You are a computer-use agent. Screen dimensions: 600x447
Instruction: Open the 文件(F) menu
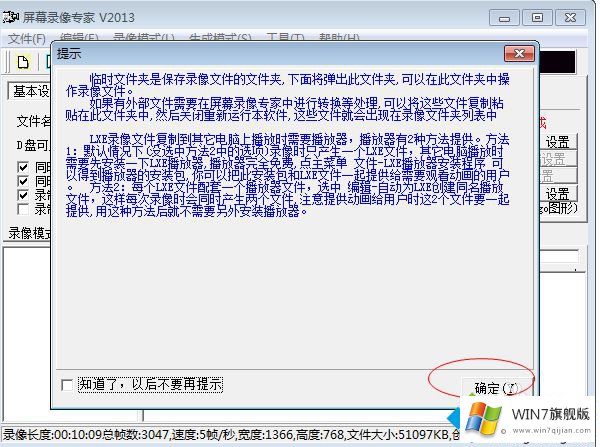point(26,39)
